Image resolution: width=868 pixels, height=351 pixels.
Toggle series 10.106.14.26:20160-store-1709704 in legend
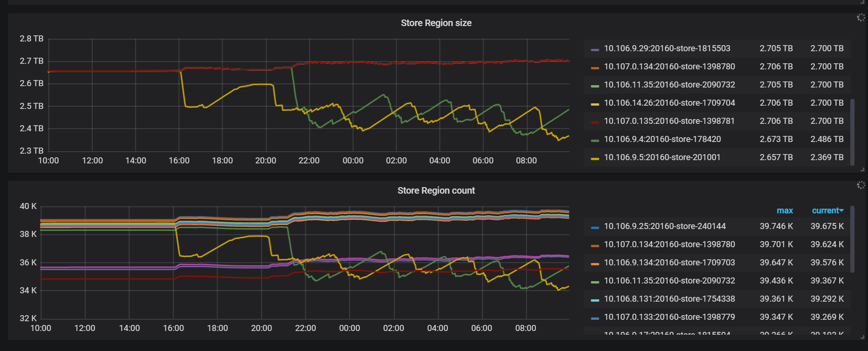[x=669, y=103]
